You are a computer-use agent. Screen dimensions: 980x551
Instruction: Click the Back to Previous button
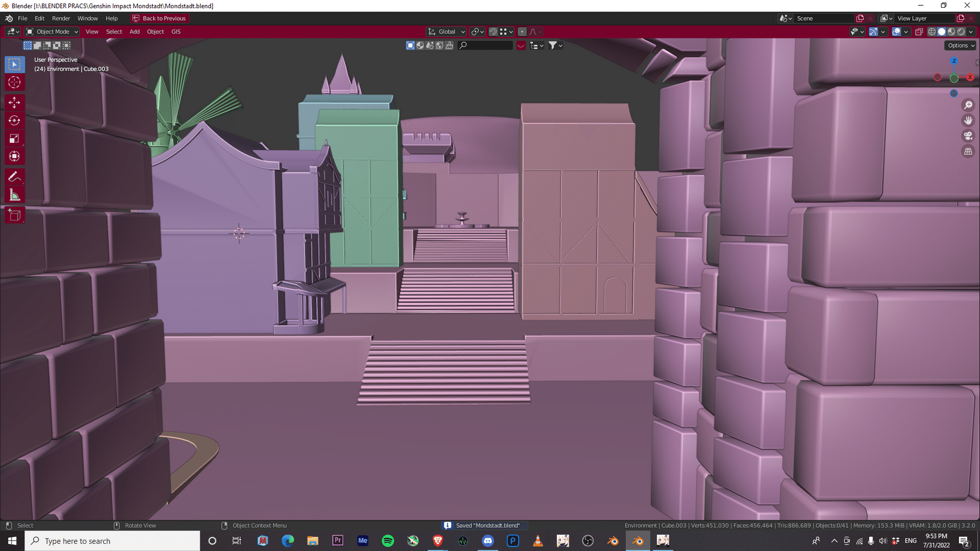159,18
